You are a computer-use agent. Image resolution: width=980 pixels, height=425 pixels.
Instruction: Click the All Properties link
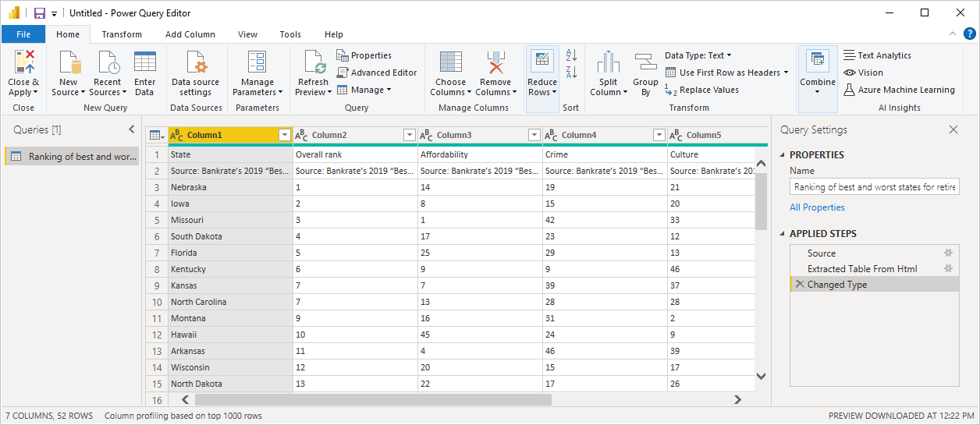click(x=817, y=207)
